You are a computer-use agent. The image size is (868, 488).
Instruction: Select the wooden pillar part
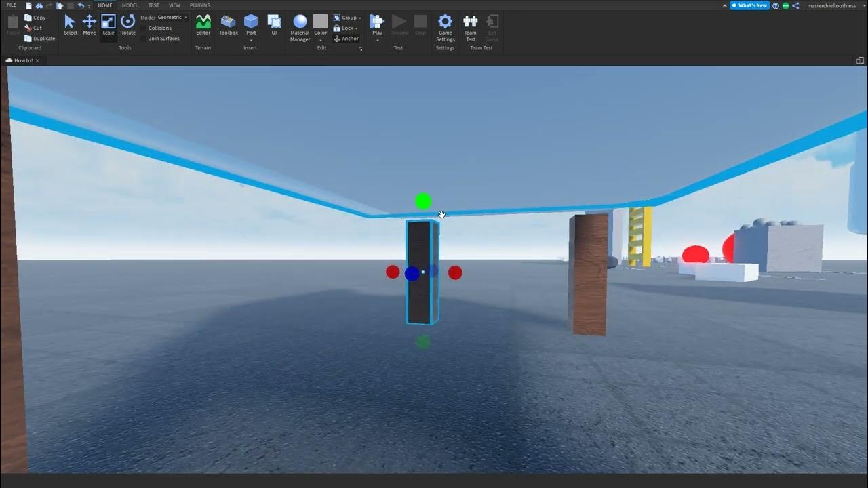(x=588, y=274)
